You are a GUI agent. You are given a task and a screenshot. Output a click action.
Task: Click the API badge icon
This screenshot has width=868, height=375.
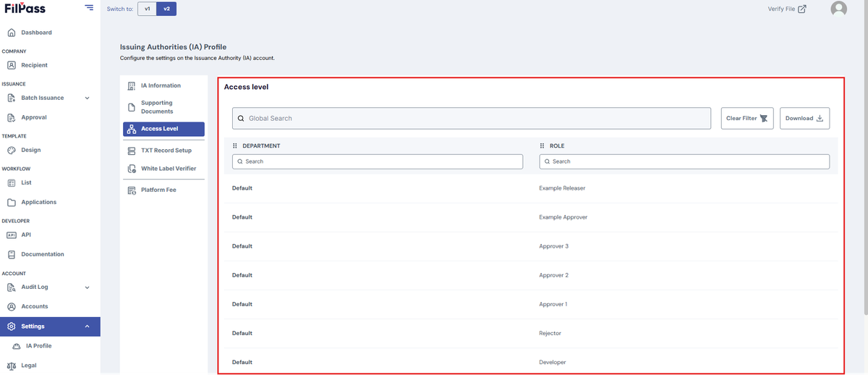[x=12, y=235]
